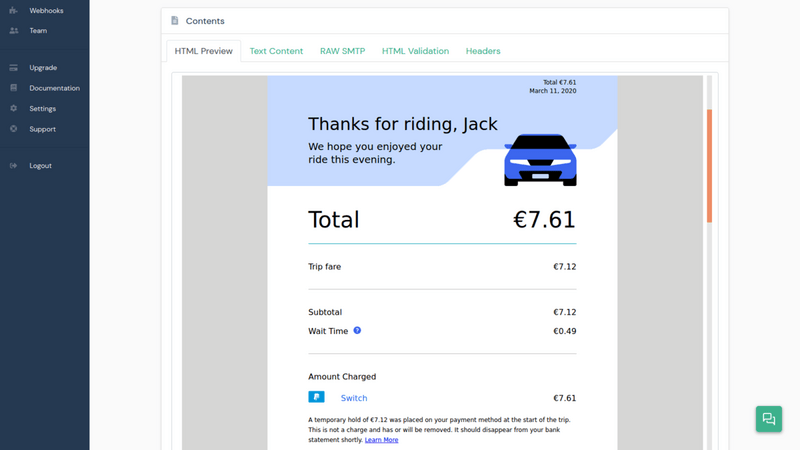The image size is (800, 450).
Task: Click the Logout arrow icon
Action: (14, 166)
